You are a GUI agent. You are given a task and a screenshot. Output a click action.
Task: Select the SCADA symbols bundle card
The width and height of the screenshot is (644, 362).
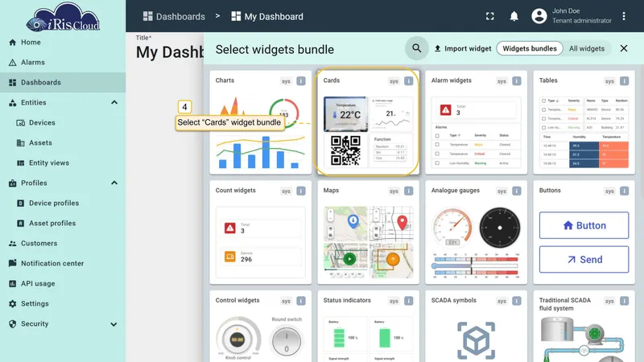(x=476, y=327)
